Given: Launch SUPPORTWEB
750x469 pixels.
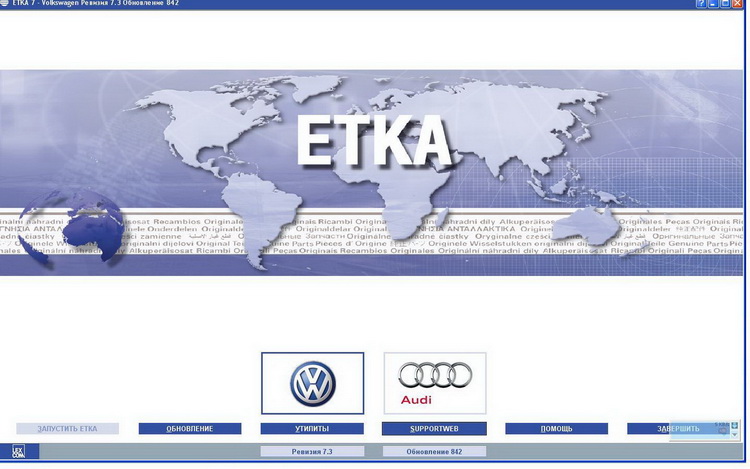Looking at the screenshot, I should point(434,429).
